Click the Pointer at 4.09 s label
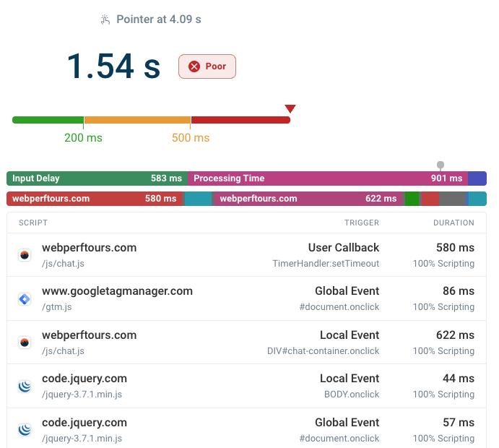This screenshot has width=499, height=448. (159, 20)
